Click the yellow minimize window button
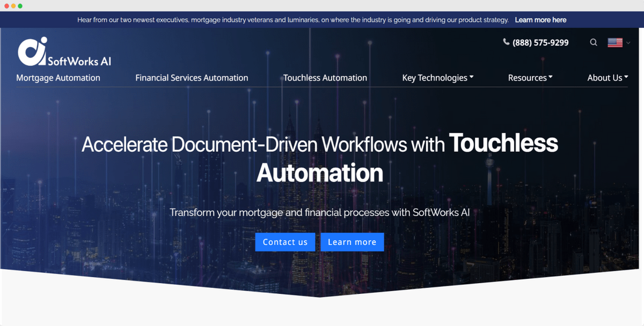Screen dimensions: 644x326 tap(13, 6)
